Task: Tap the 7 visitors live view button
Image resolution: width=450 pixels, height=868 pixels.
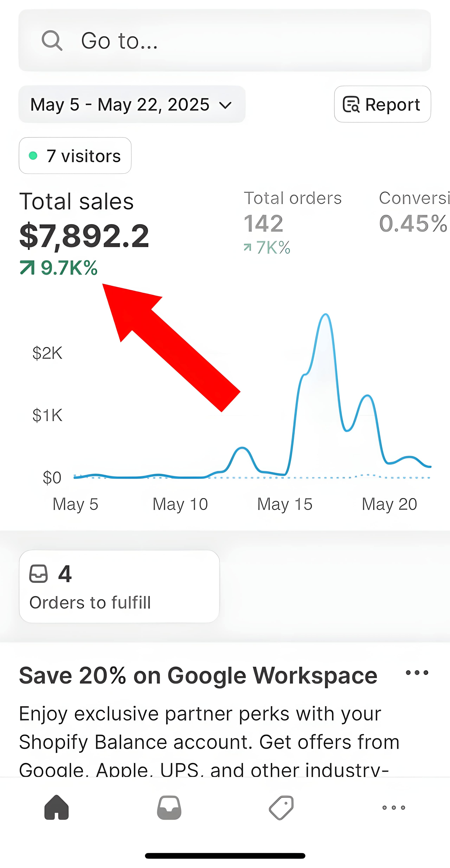Action: pos(75,156)
